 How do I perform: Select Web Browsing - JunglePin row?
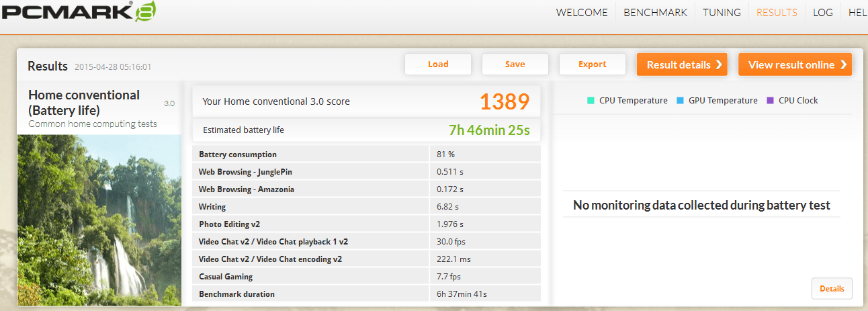click(x=365, y=171)
